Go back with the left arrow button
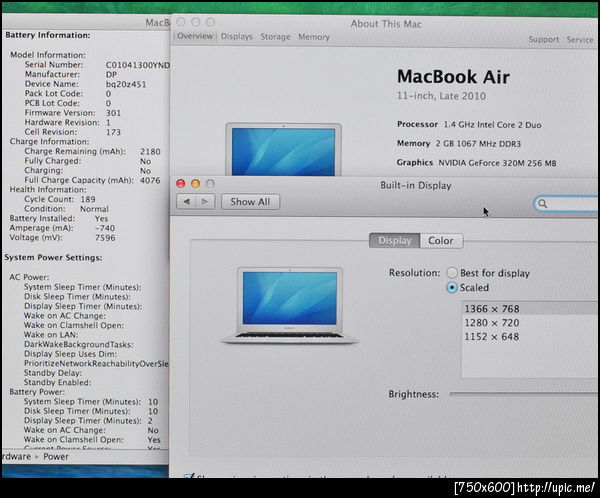 (186, 201)
